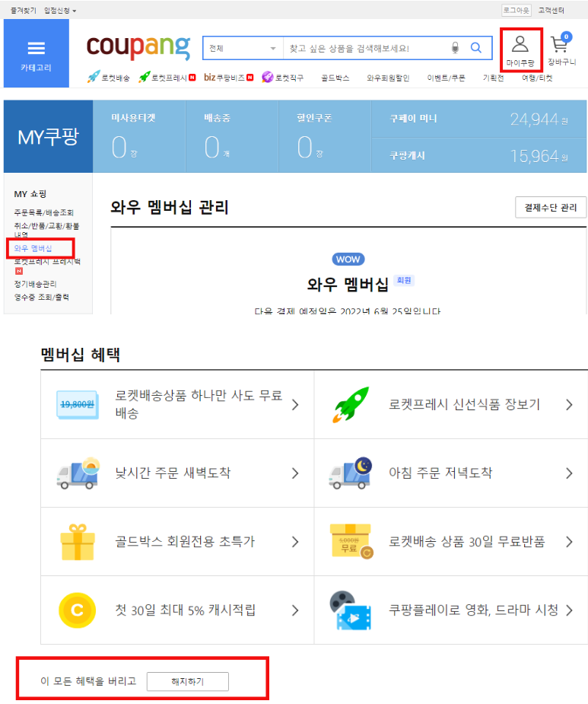The width and height of the screenshot is (588, 704).
Task: Open 정기배송관리 sidebar link
Action: 35,284
